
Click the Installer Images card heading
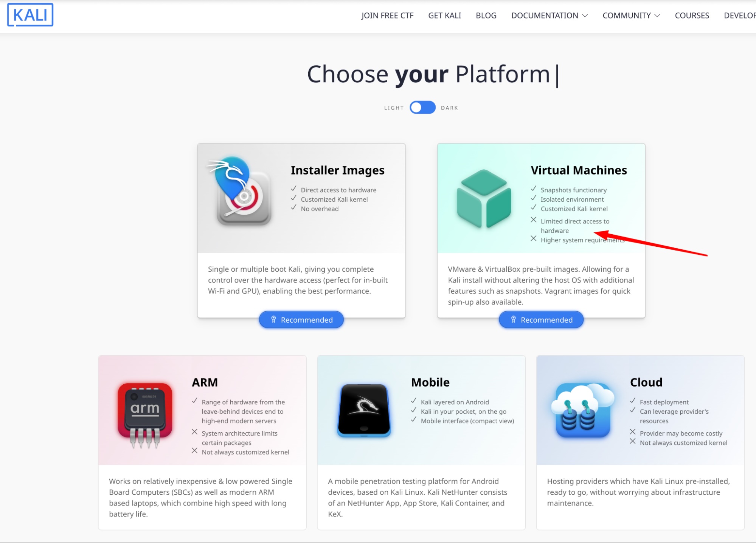[337, 170]
